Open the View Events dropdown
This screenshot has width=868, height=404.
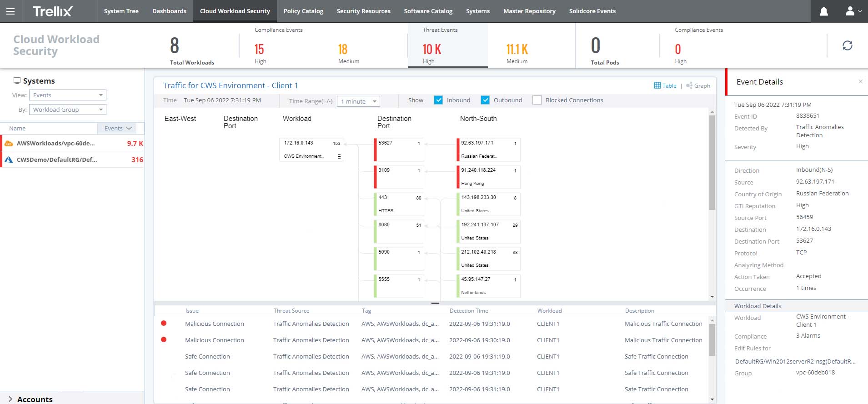pyautogui.click(x=67, y=95)
